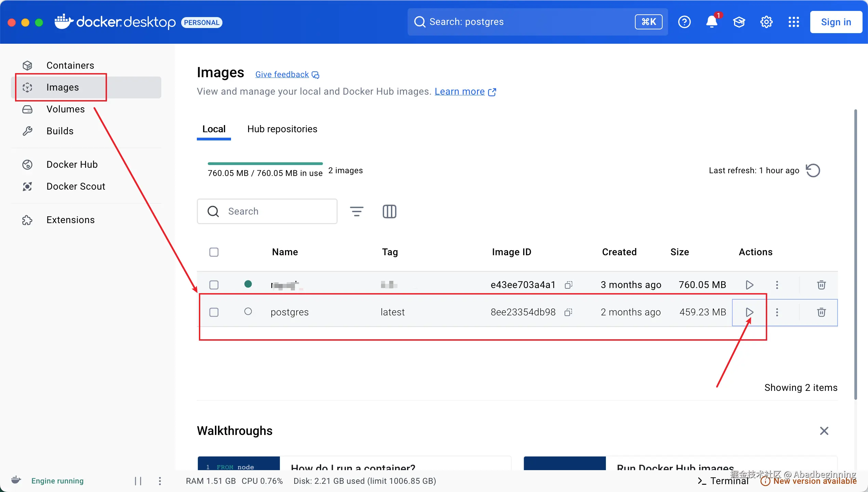Check the select-all images checkbox
The height and width of the screenshot is (492, 868).
click(x=214, y=252)
